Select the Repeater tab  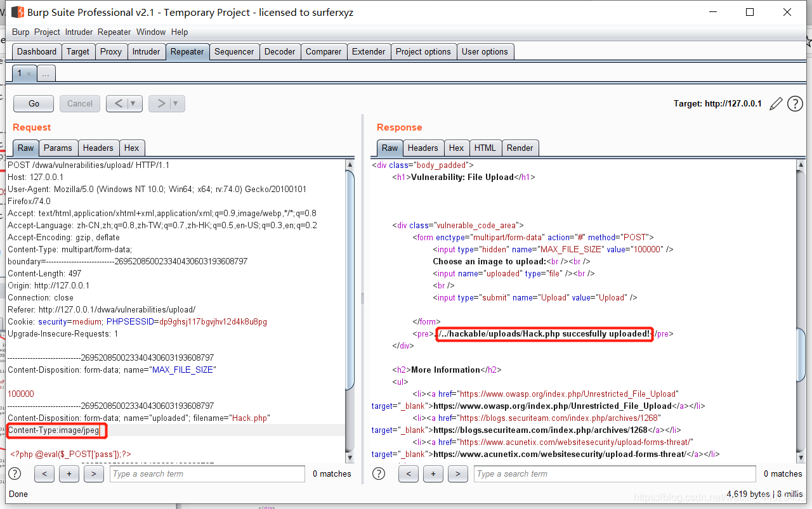click(x=187, y=51)
